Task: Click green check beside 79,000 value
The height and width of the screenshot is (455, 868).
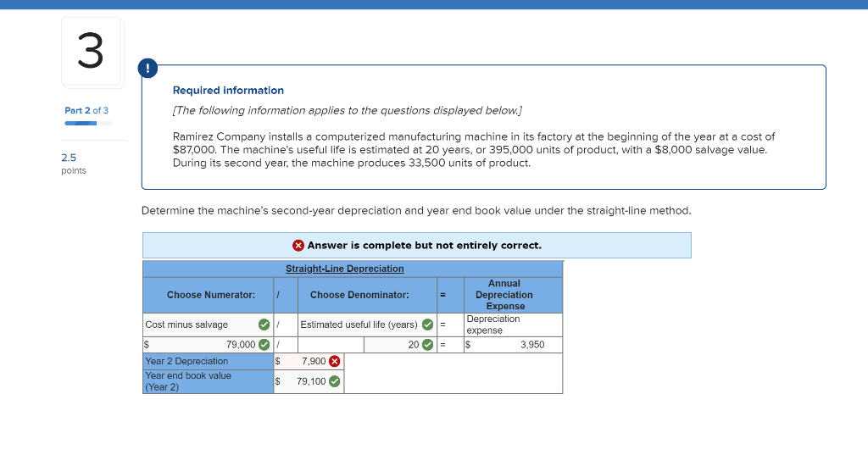Action: coord(264,344)
